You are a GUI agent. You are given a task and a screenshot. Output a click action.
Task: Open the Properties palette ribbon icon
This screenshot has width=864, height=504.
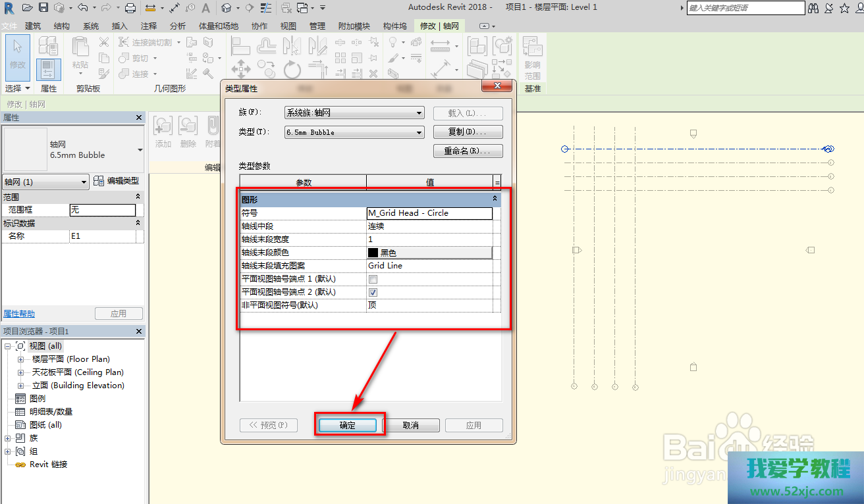[48, 69]
